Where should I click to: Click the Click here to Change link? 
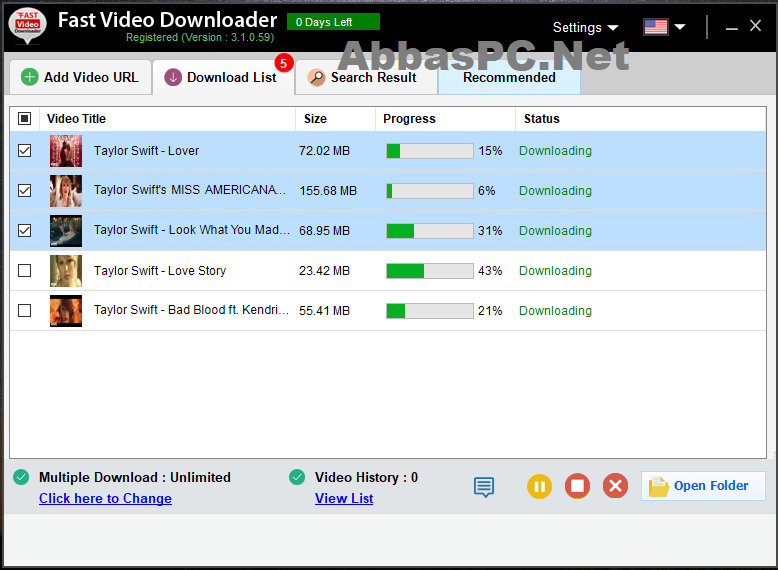105,499
